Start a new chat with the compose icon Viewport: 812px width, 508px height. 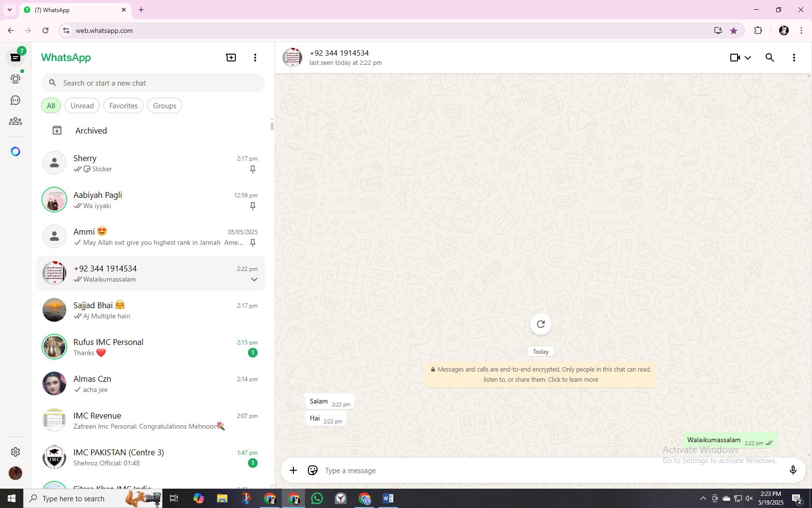click(231, 58)
